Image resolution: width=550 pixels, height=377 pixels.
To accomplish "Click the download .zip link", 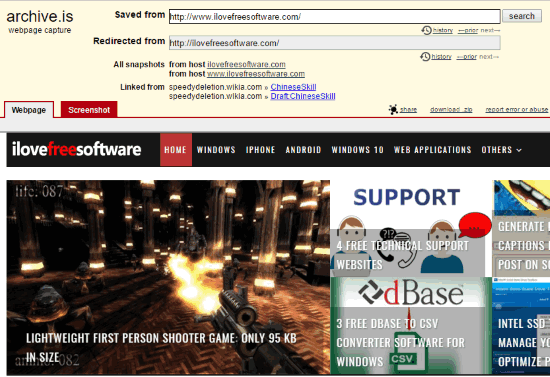I will point(451,109).
